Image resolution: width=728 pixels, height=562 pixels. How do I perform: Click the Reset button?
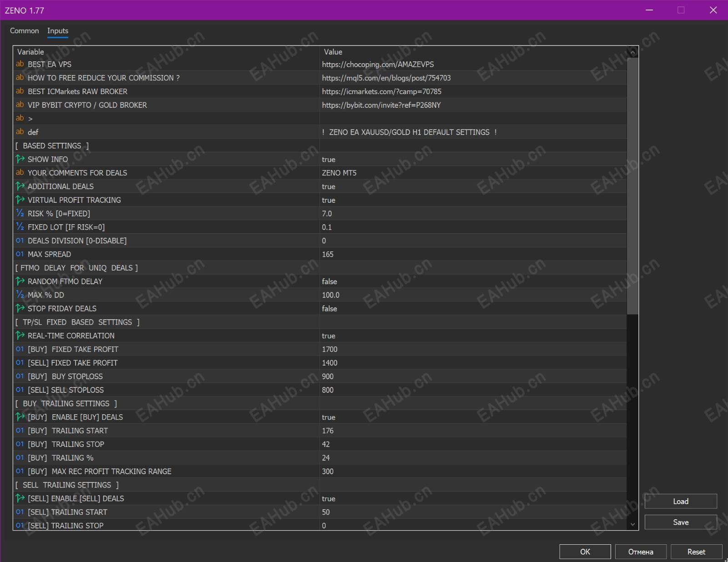click(x=696, y=552)
